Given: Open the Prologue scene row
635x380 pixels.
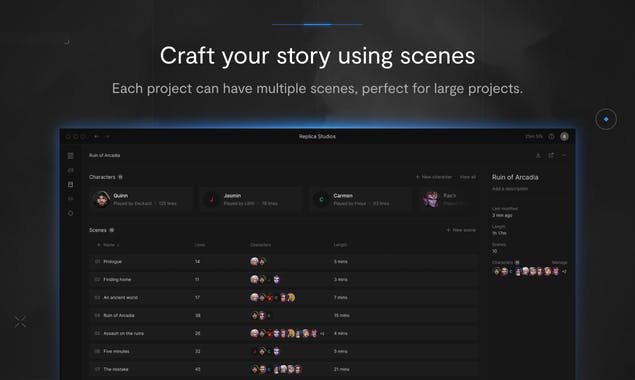Looking at the screenshot, I should (x=283, y=262).
